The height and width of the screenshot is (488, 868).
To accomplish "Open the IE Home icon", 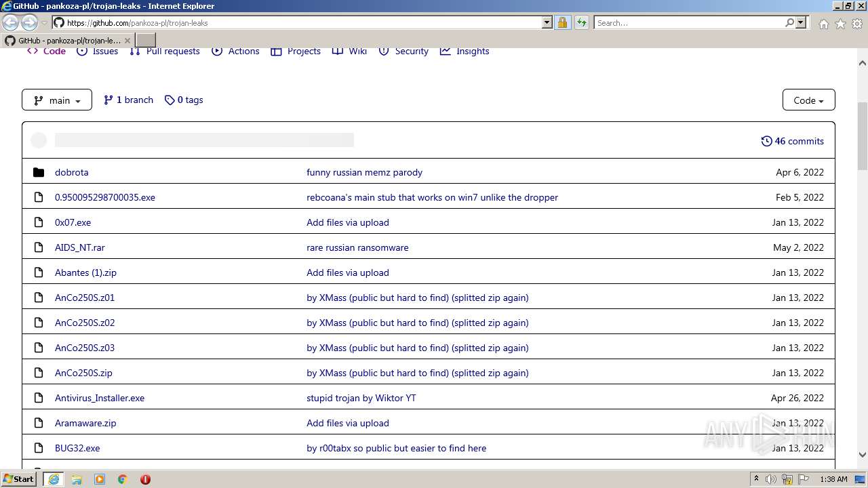I will 823,24.
